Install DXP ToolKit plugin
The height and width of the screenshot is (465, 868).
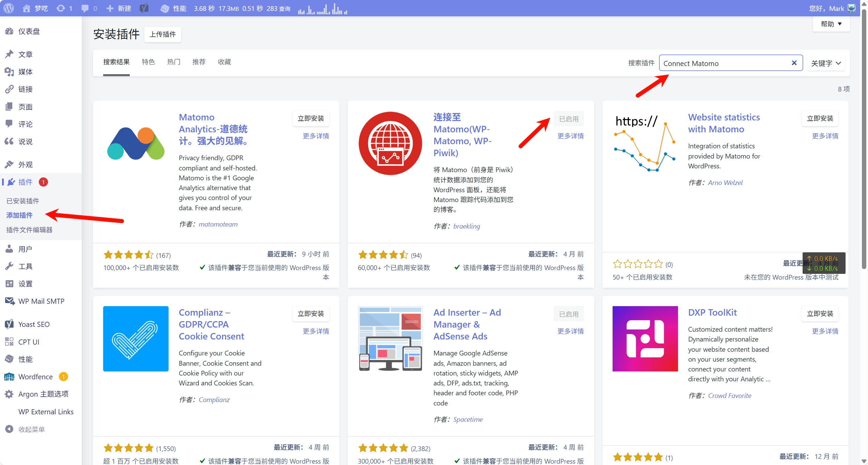point(820,314)
